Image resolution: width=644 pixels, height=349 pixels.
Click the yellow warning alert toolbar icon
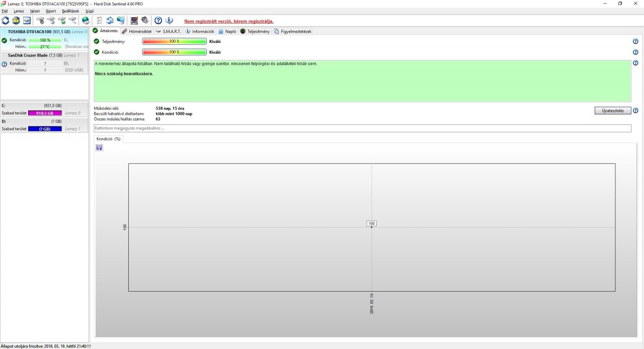click(x=16, y=21)
